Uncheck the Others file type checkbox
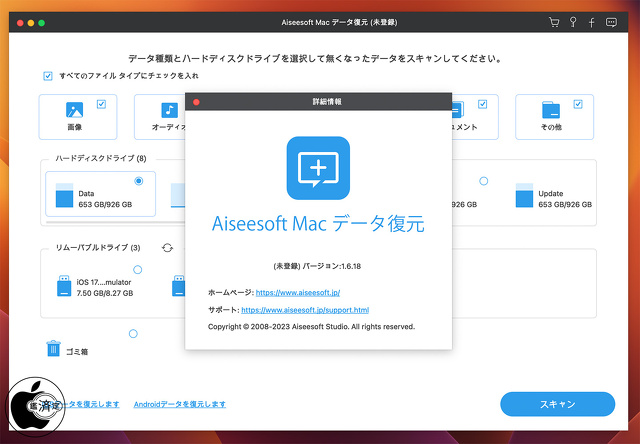The height and width of the screenshot is (444, 640). [578, 104]
